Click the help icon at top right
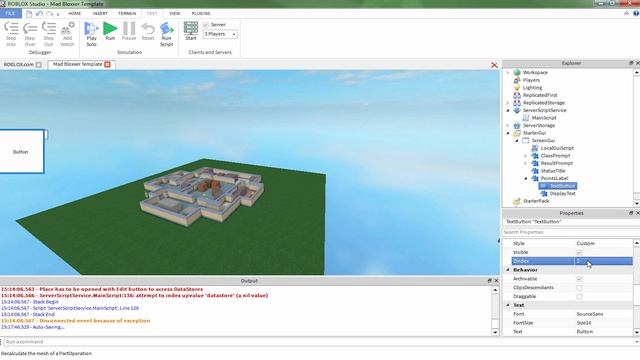The image size is (640, 360). pos(636,13)
